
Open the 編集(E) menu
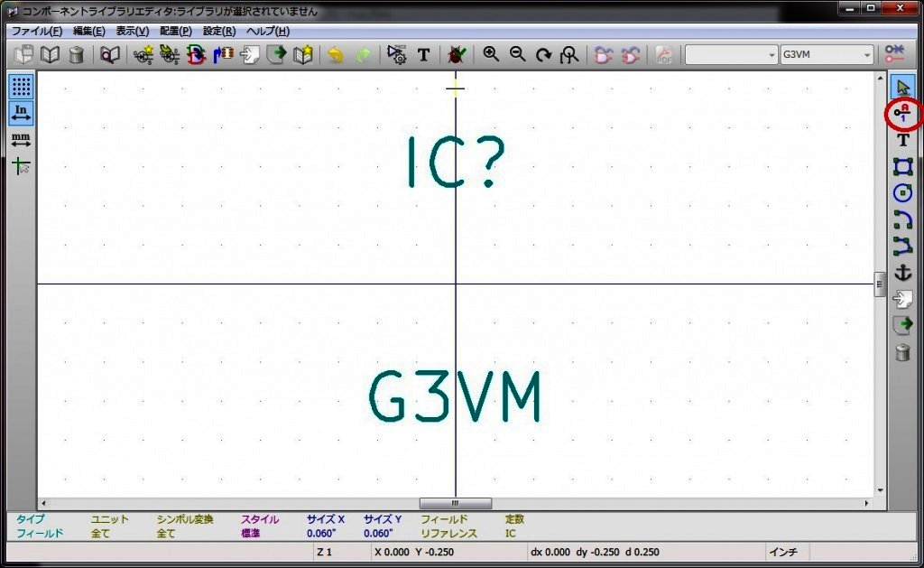(89, 32)
